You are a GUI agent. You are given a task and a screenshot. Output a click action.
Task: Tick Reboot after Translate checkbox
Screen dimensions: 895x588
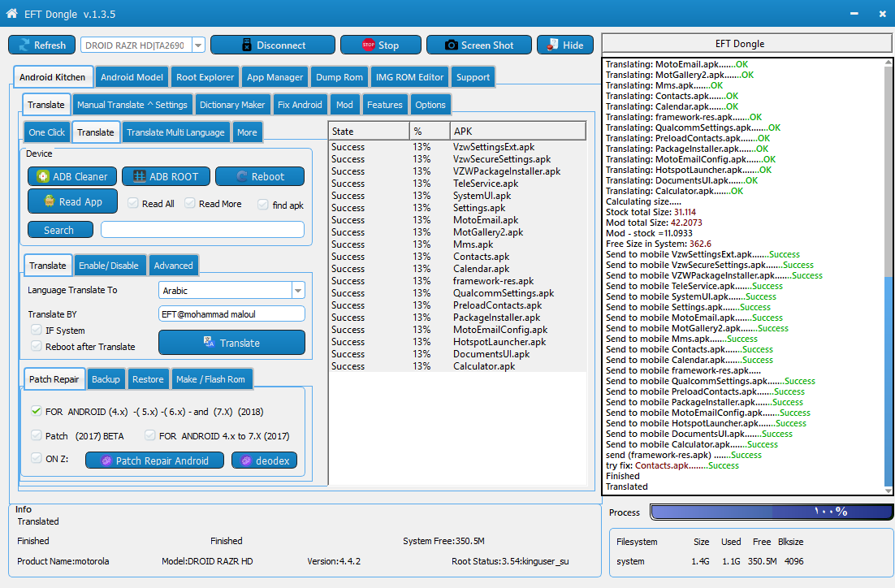[37, 346]
